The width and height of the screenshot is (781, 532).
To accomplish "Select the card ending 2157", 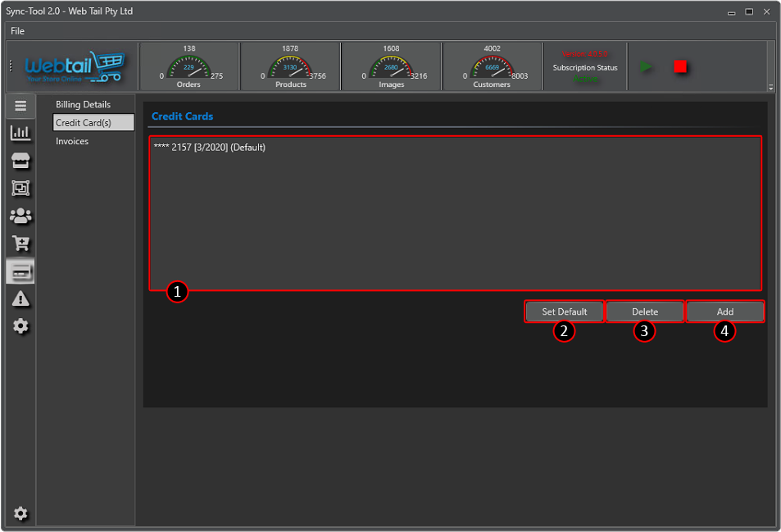I will 210,148.
